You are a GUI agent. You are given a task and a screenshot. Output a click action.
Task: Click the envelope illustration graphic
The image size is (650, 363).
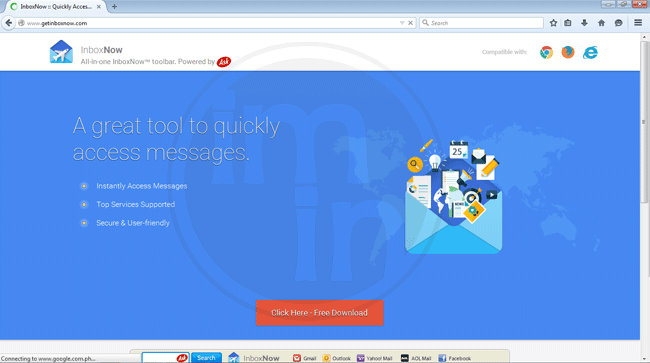(454, 197)
